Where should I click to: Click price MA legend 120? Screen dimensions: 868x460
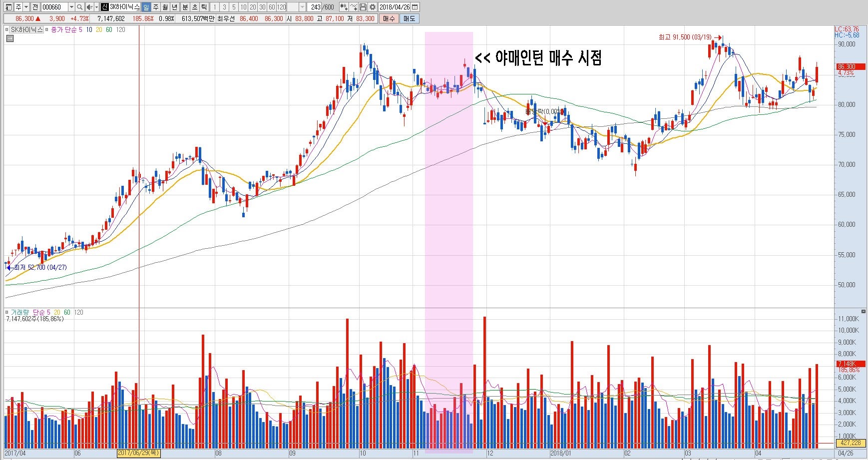(120, 29)
